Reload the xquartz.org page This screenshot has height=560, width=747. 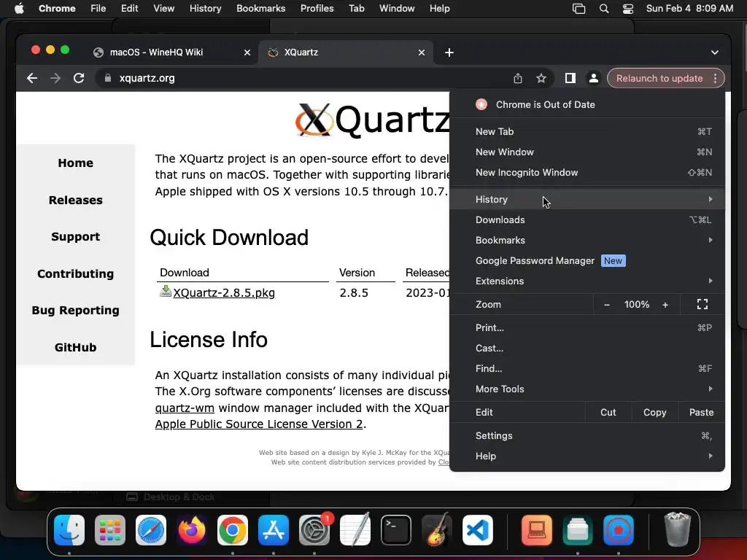coord(79,78)
